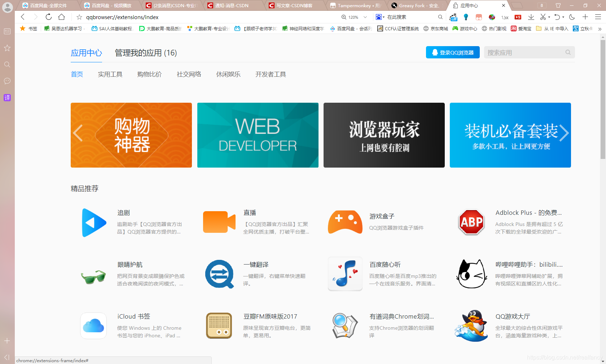The height and width of the screenshot is (364, 606).
Task: Switch to the 写文章-CSDN博客 tab
Action: click(x=294, y=5)
